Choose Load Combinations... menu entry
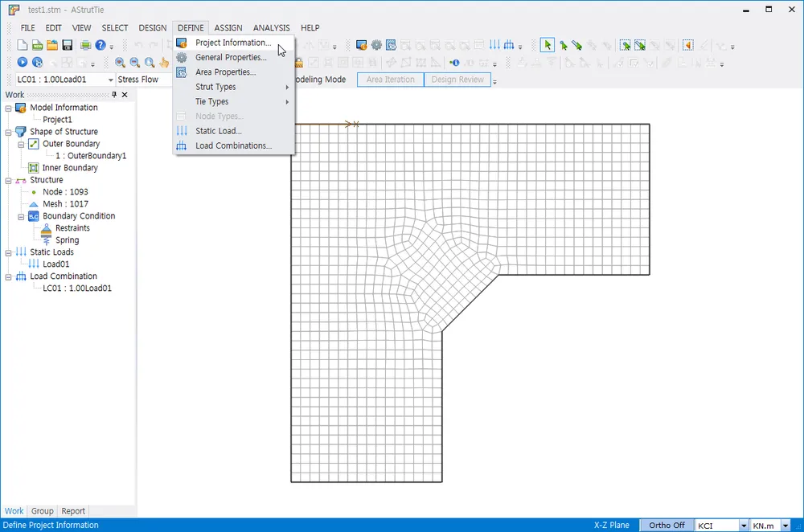 [x=234, y=145]
